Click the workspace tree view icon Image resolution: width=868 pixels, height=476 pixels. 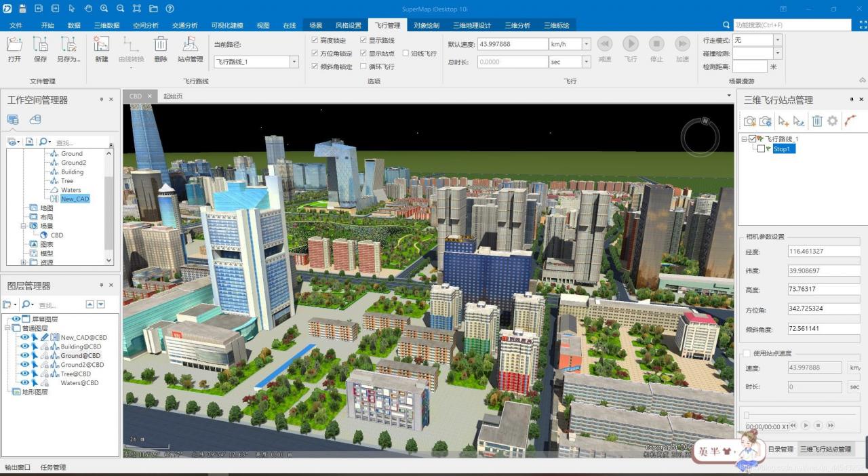click(13, 119)
